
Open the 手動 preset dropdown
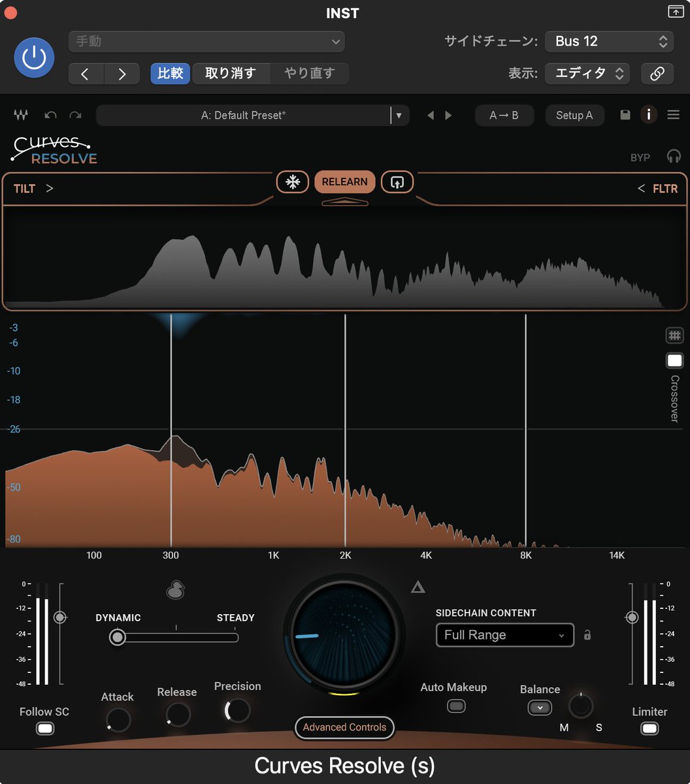pos(206,41)
